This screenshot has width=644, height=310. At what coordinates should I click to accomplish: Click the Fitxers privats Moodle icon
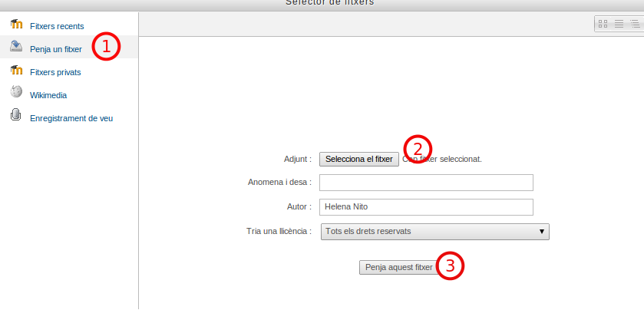[16, 71]
